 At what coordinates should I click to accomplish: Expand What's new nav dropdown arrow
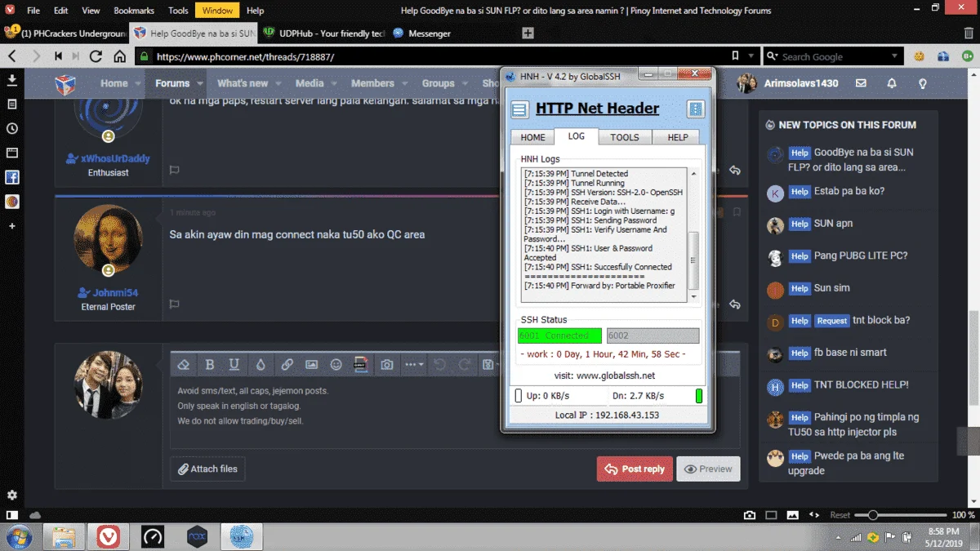click(278, 83)
